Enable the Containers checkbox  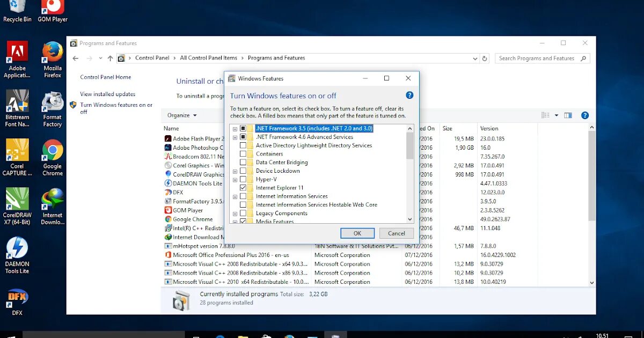[x=243, y=154]
